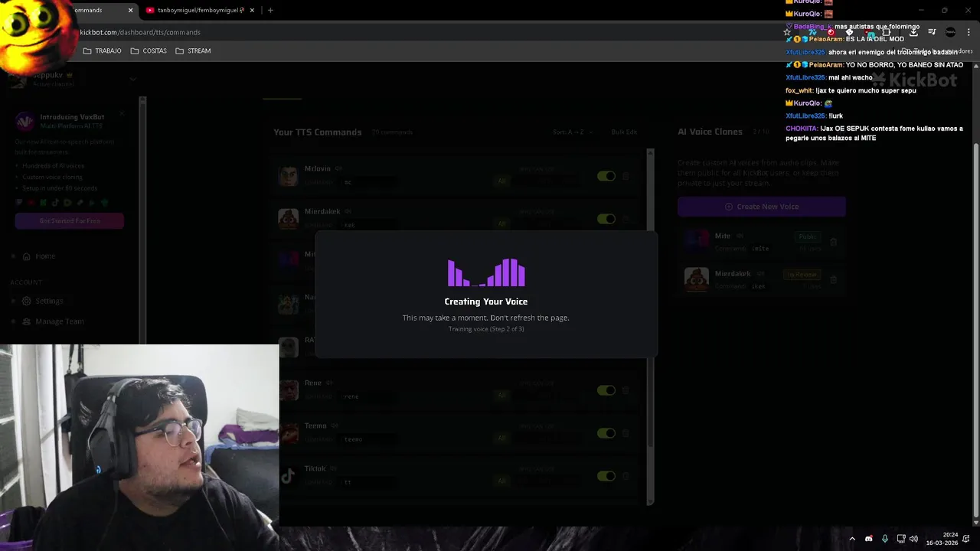Click the Training voice step text

pyautogui.click(x=486, y=329)
